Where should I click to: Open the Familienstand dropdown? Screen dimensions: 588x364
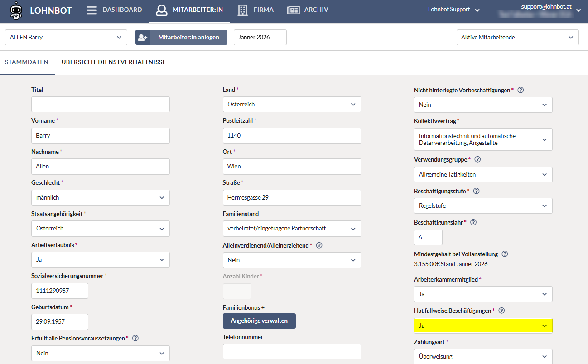(x=292, y=229)
